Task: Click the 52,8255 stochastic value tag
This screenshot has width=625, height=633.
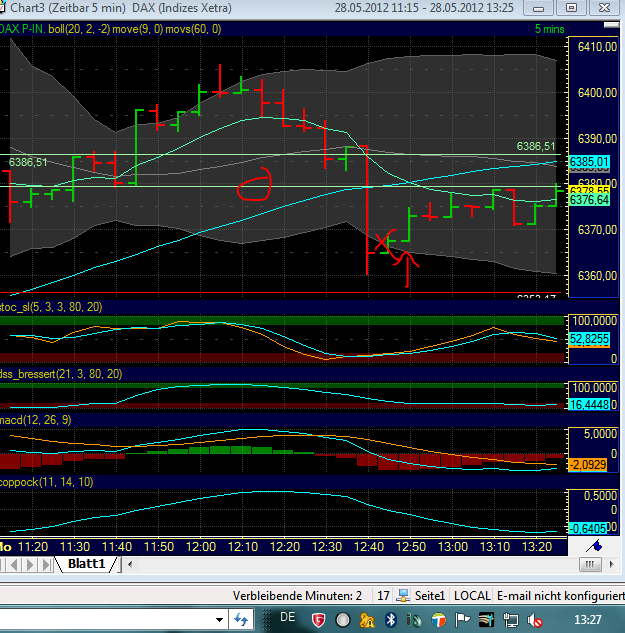Action: (x=589, y=339)
